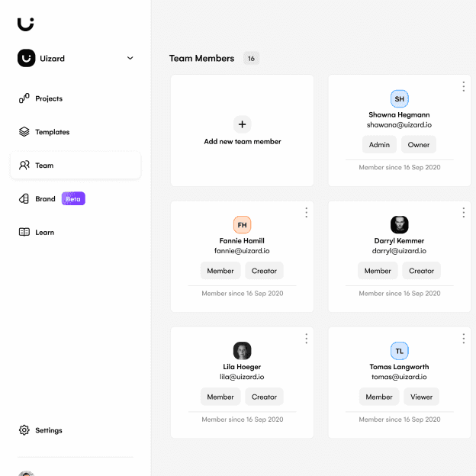Click the Learn book icon
This screenshot has width=476, height=476.
tap(24, 232)
